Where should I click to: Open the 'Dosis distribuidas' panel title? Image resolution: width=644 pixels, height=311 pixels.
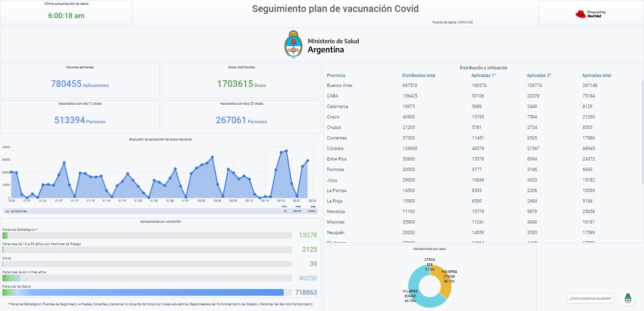pos(241,67)
